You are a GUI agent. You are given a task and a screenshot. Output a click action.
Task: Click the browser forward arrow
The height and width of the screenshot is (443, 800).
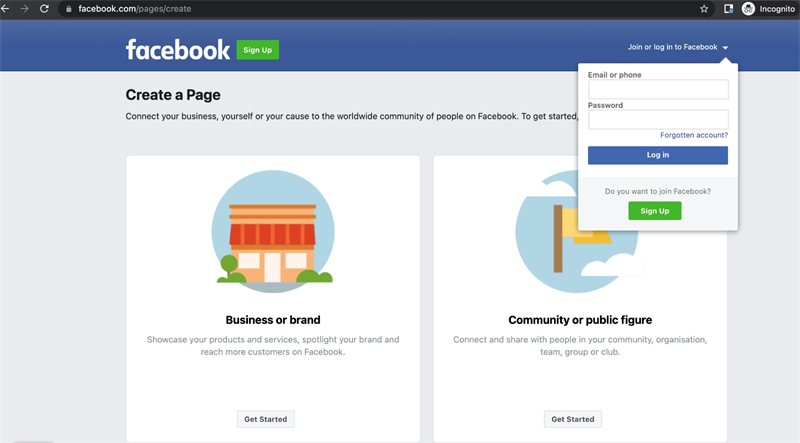coord(24,9)
